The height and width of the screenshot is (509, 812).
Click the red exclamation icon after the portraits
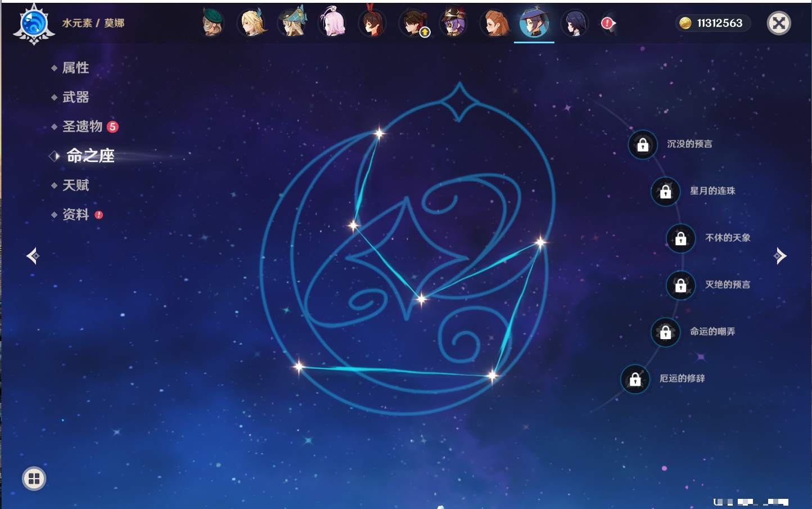click(x=607, y=23)
